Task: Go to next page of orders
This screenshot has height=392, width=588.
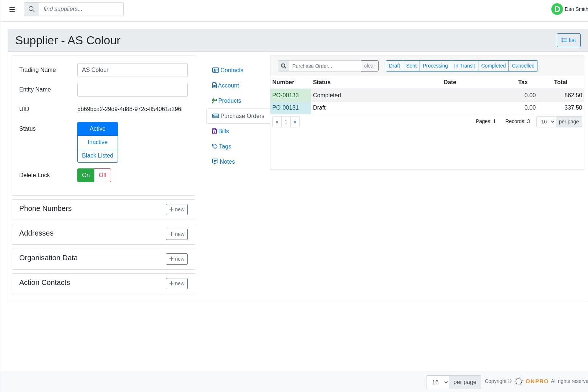Action: tap(295, 122)
